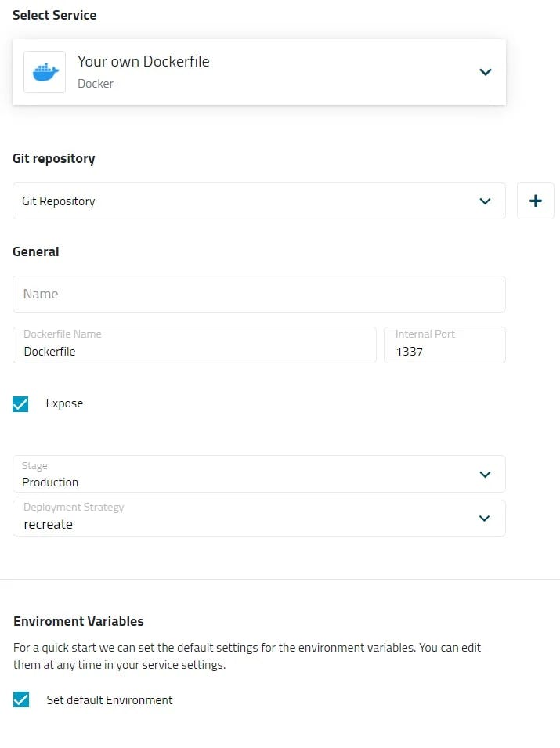Toggle Expose by clicking its label
The width and height of the screenshot is (560, 748).
(63, 403)
